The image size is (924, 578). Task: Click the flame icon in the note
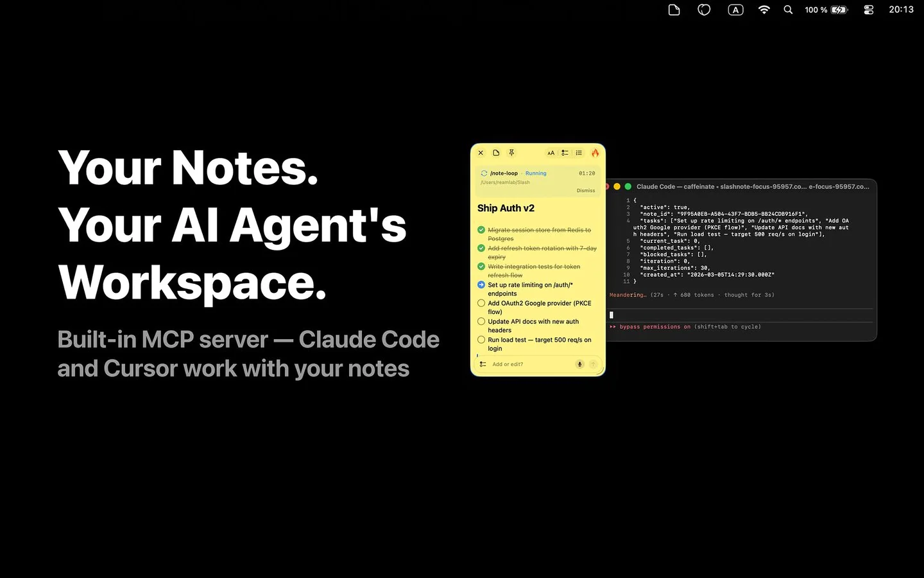click(x=595, y=153)
